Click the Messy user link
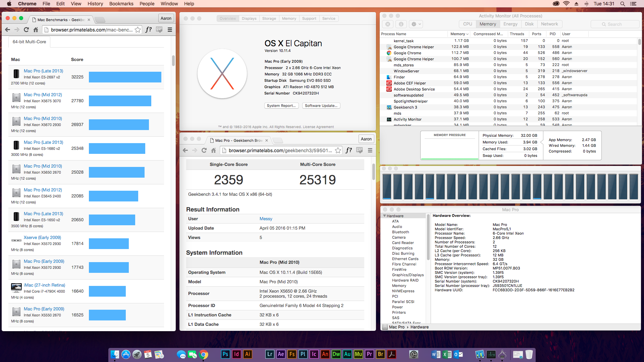Screen dimensions: 644x362 266,219
